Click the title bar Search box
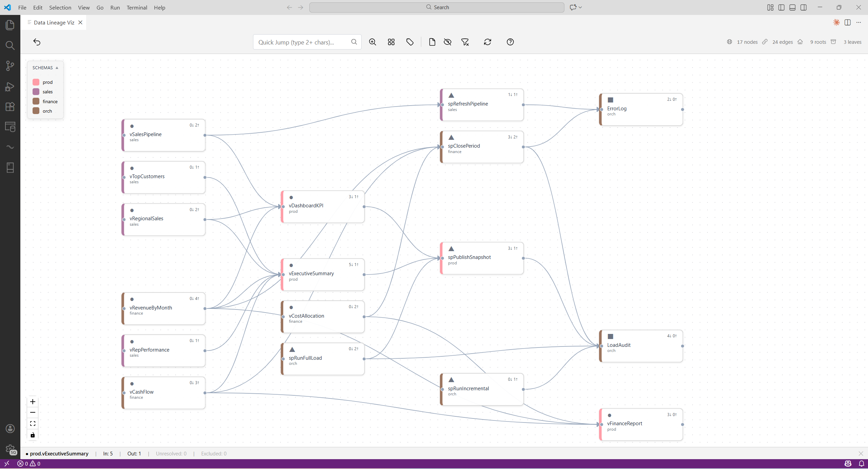The height and width of the screenshot is (469, 868). (x=437, y=7)
